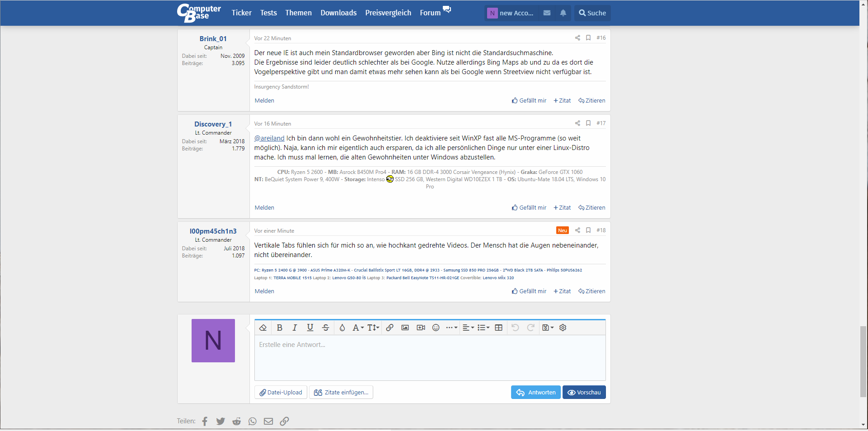
Task: Click the Datei-Upload button
Action: [281, 392]
